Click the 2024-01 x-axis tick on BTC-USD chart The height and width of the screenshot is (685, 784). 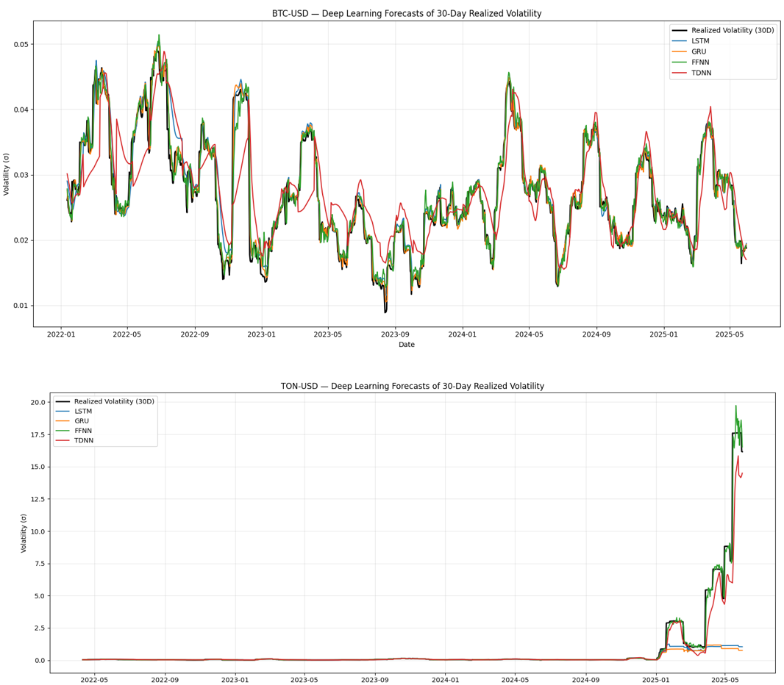(462, 334)
